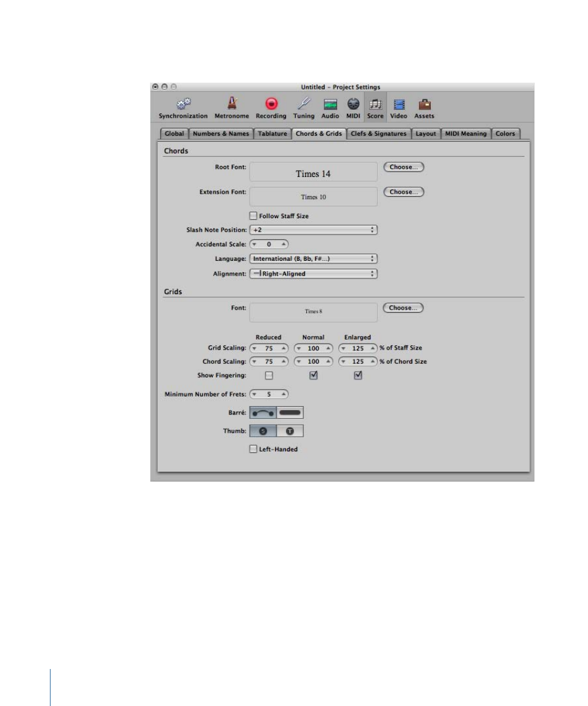Choose a new Grids Font

(403, 308)
